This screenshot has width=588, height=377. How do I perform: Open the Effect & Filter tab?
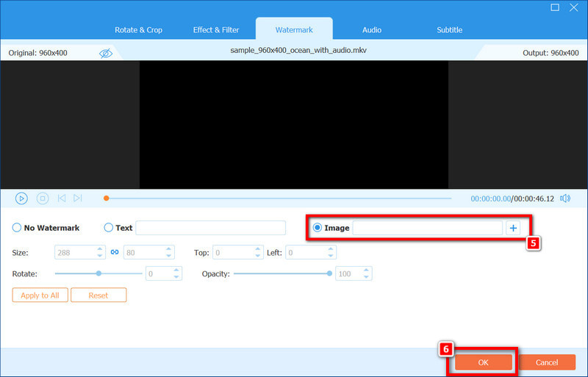point(216,30)
